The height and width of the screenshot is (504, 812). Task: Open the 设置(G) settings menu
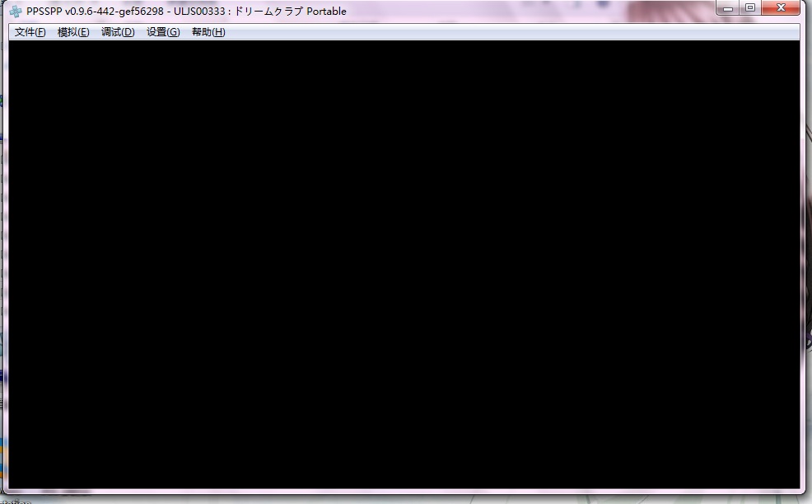tap(163, 32)
